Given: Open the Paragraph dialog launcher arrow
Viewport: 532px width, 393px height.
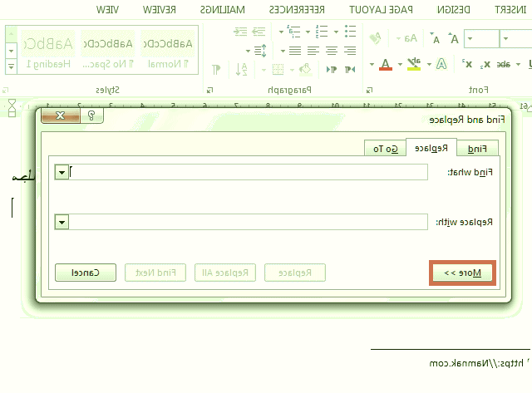Looking at the screenshot, I should (x=210, y=91).
